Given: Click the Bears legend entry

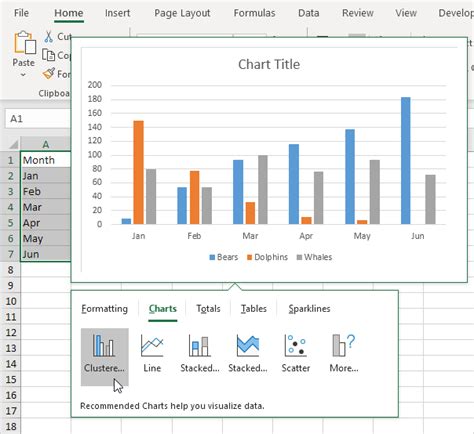Looking at the screenshot, I should click(x=224, y=257).
